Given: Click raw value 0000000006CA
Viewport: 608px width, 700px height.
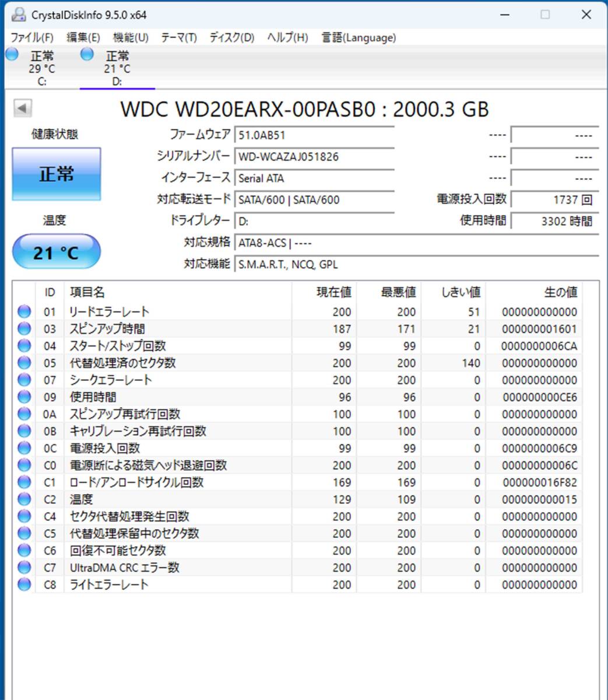Looking at the screenshot, I should coord(539,346).
